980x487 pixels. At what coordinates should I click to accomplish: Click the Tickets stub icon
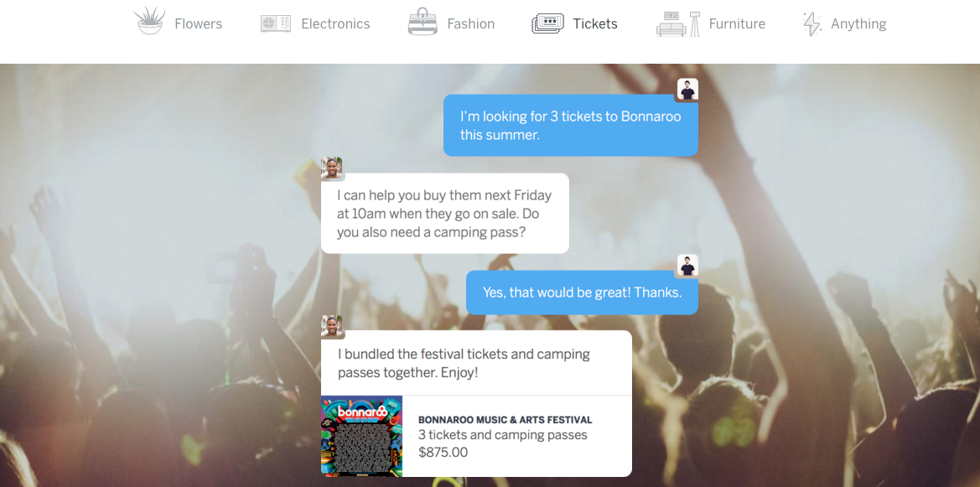tap(547, 23)
